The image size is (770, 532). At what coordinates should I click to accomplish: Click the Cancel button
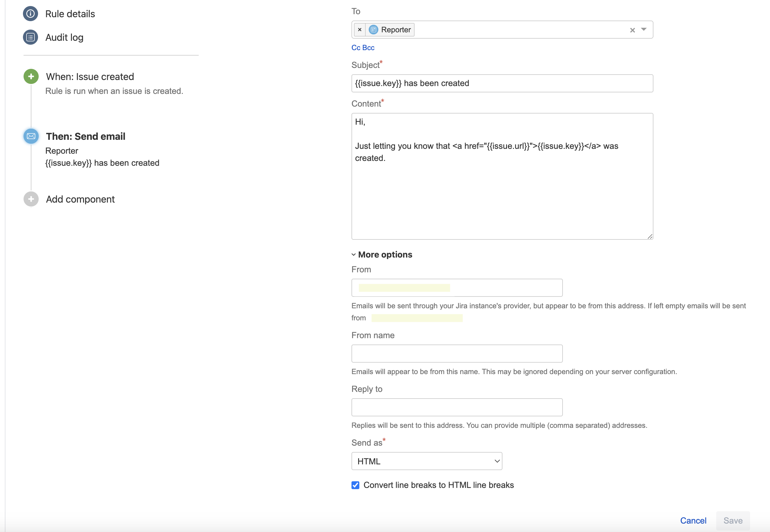coord(693,521)
